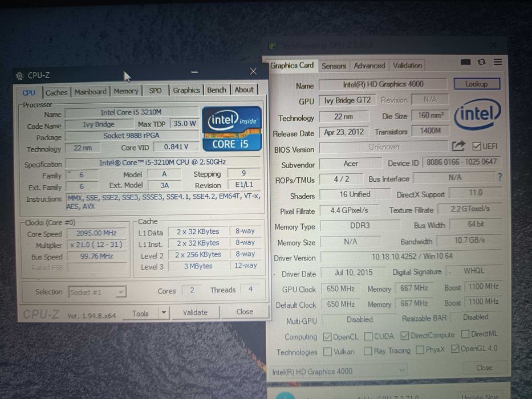Click the GPU-Z refresh icon
Viewport: 532px width, 399px height.
(481, 62)
